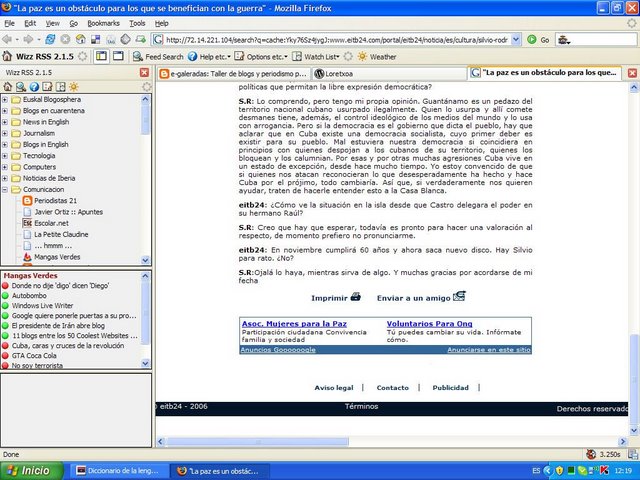The width and height of the screenshot is (640, 480).
Task: Click the sidebar watch list icon
Action: coord(60,87)
